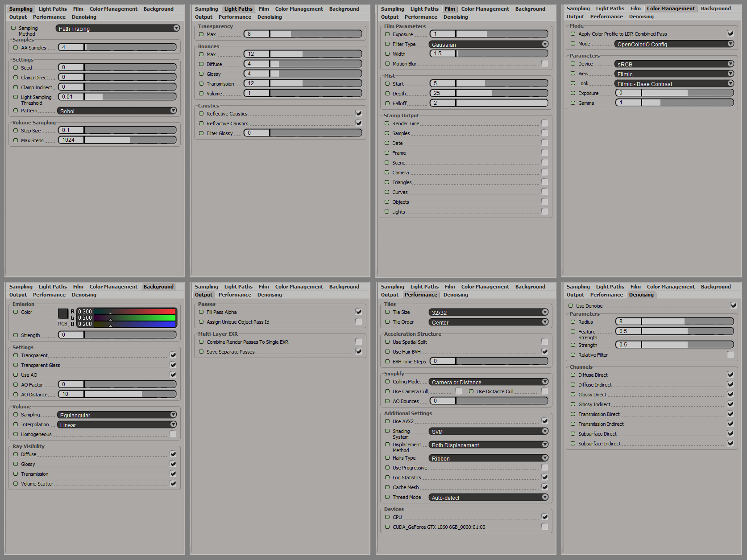Toggle Apply Color Profile to LDR Combined Pass
Viewport: 747px width, 560px height.
730,33
